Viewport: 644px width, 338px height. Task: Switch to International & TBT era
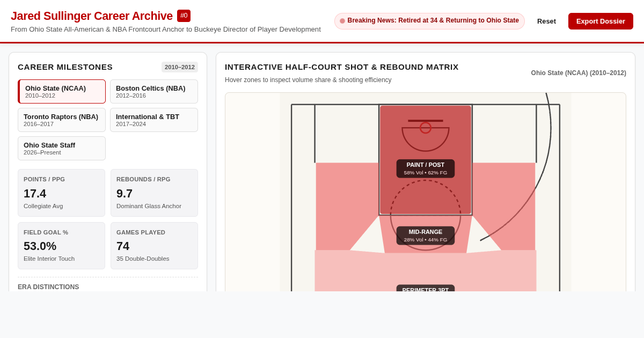pyautogui.click(x=154, y=120)
